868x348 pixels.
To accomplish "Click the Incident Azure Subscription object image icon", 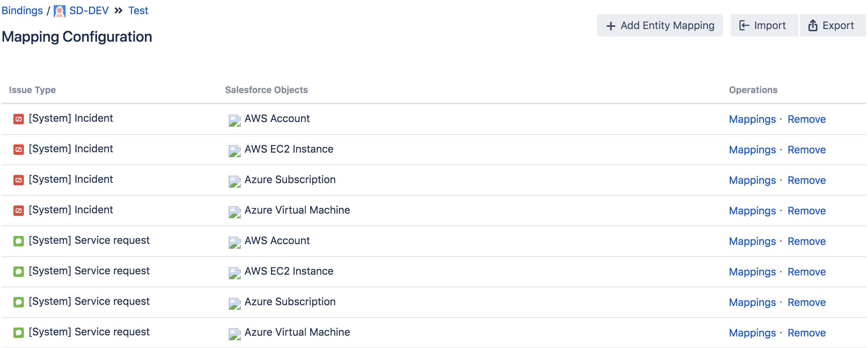I will [x=235, y=182].
